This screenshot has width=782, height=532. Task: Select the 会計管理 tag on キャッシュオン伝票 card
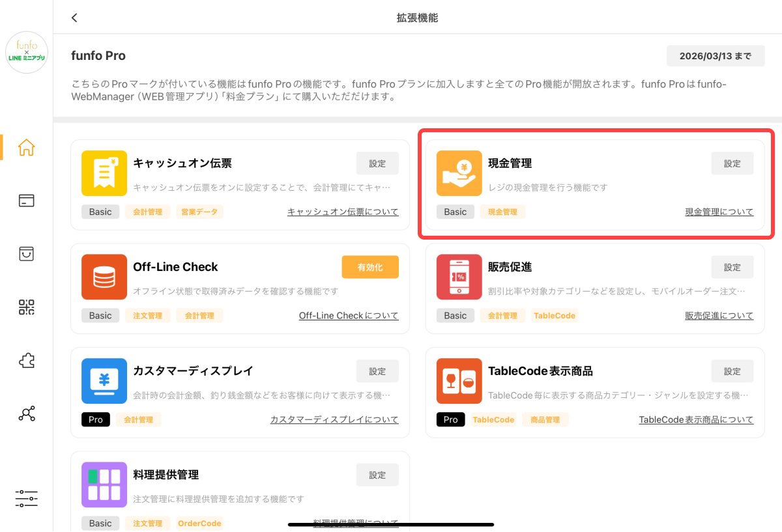coord(148,212)
